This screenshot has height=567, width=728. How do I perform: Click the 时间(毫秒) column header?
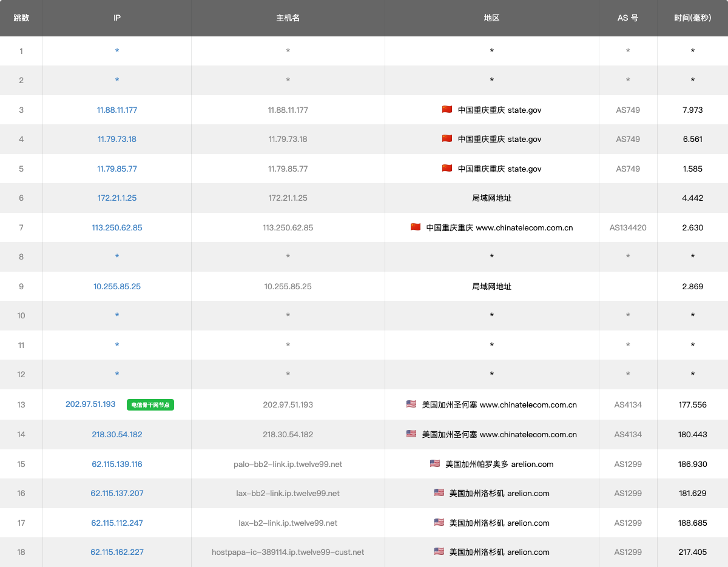pyautogui.click(x=692, y=18)
